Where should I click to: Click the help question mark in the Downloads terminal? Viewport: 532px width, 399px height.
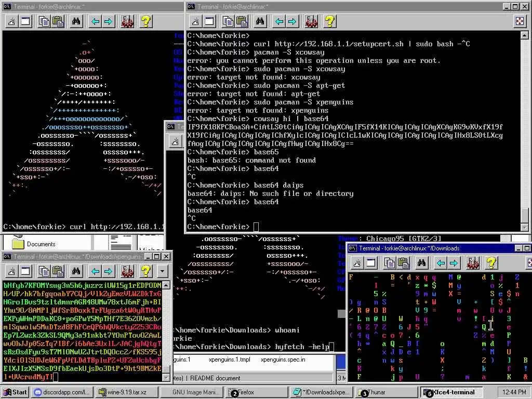point(491,262)
